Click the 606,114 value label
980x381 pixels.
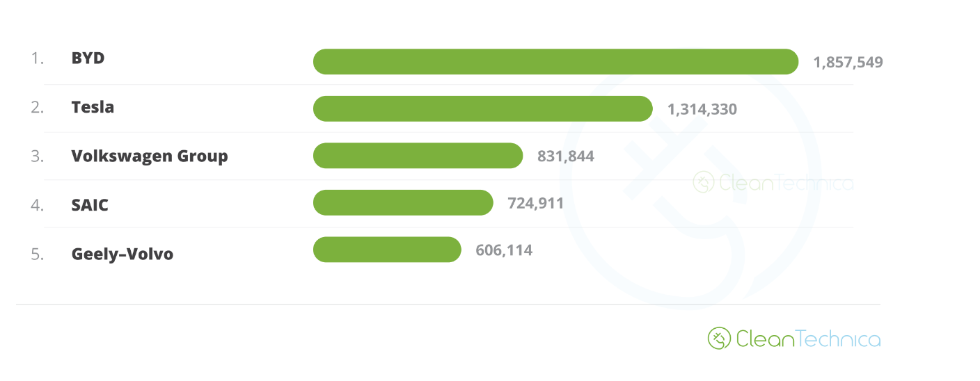[504, 250]
